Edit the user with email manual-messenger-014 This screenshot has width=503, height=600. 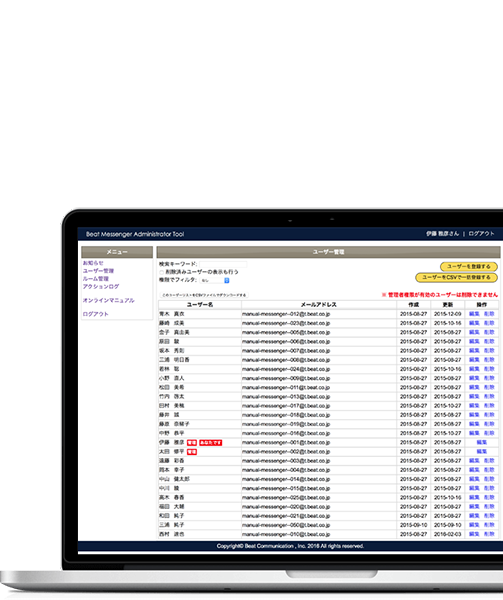pos(474,479)
